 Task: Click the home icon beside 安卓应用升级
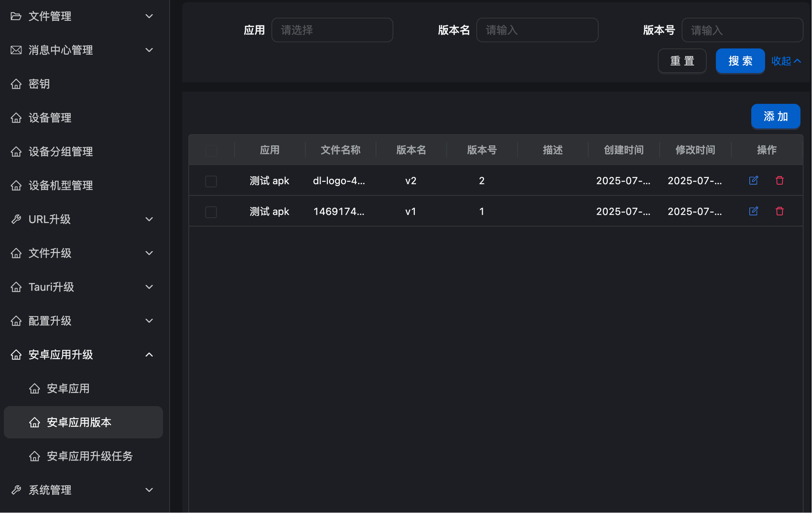(x=16, y=355)
